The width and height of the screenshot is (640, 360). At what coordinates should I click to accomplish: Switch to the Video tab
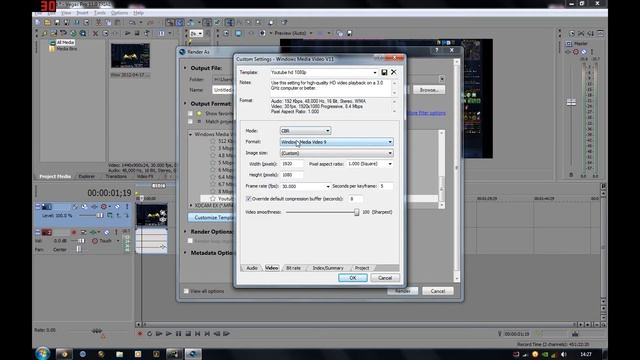click(271, 268)
